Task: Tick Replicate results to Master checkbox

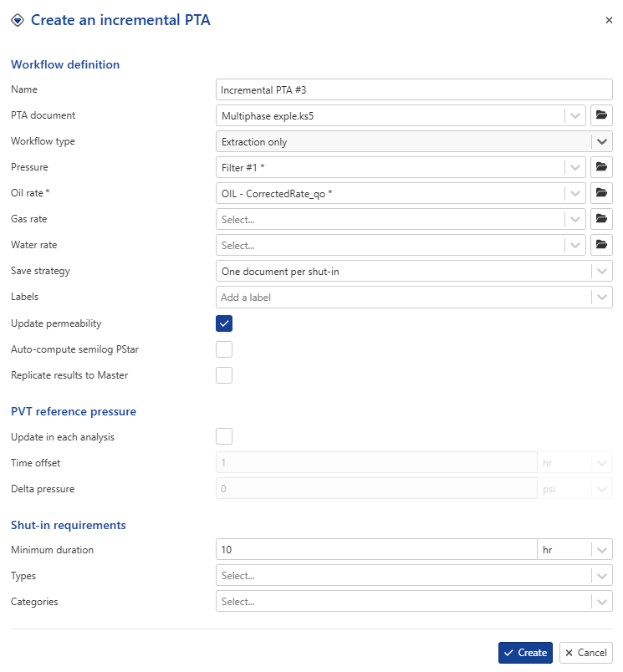Action: click(224, 375)
